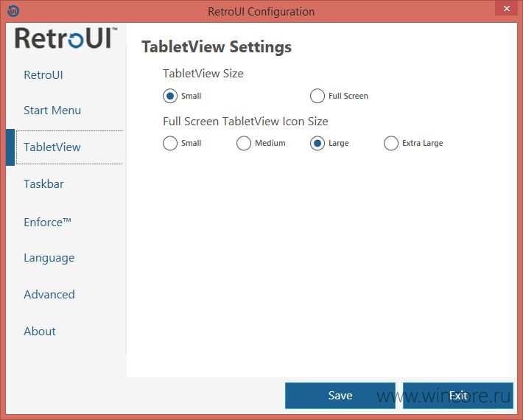Switch to Enforce™ settings
Viewport: 523px width, 420px height.
(47, 223)
